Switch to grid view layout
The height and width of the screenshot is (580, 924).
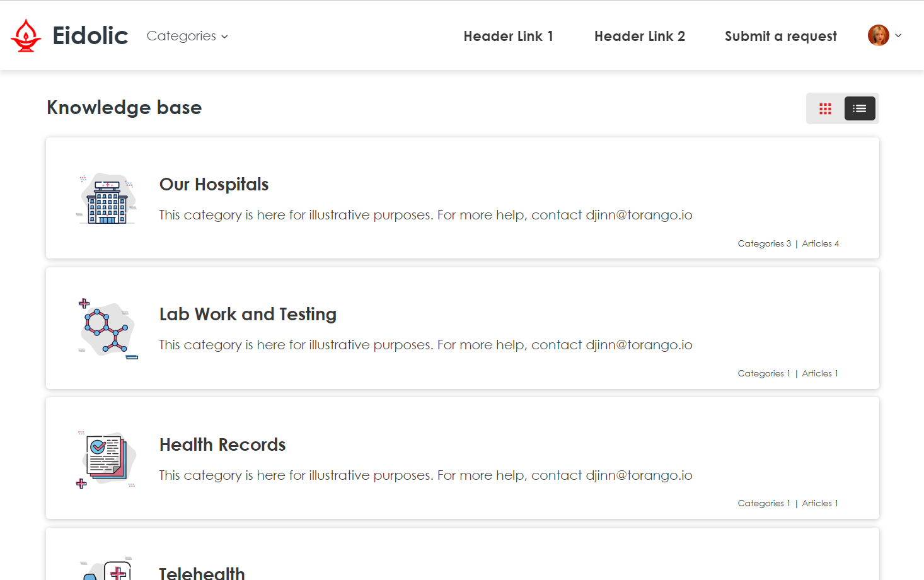click(825, 108)
